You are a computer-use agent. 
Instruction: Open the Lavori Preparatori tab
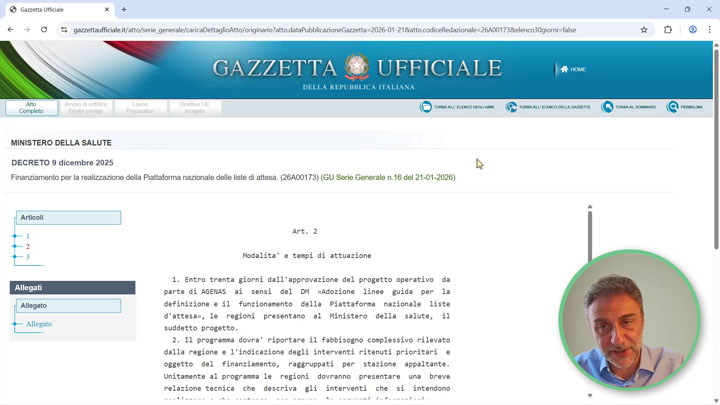140,108
